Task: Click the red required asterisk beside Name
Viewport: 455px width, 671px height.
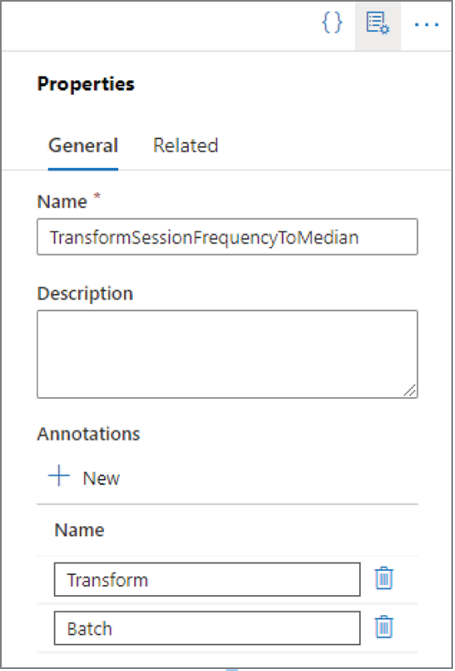Action: point(97,196)
